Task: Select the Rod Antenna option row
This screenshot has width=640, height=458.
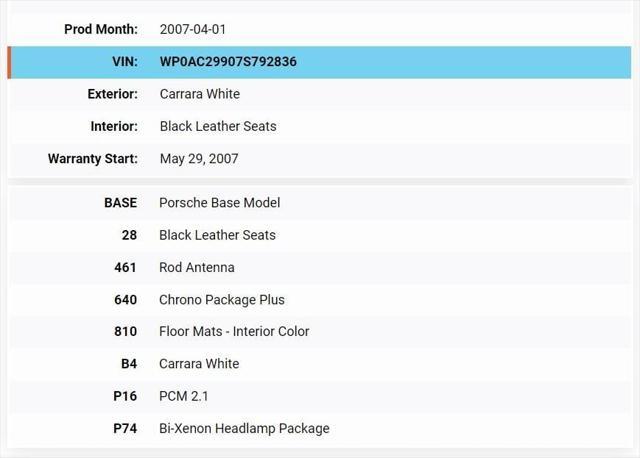Action: pos(320,267)
